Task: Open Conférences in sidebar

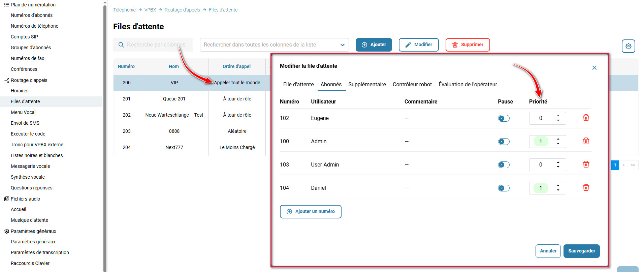Action: click(x=24, y=69)
